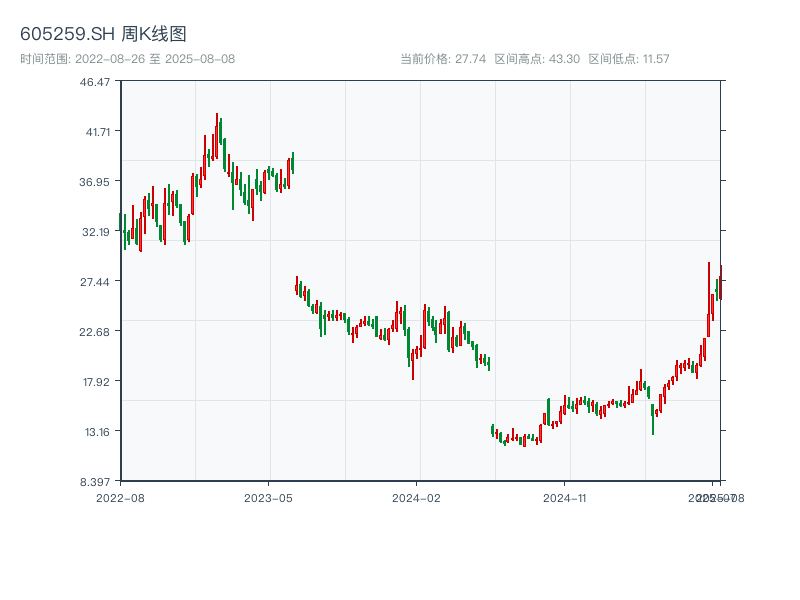Select the 32.19 price axis label
This screenshot has width=800, height=600.
(x=96, y=231)
